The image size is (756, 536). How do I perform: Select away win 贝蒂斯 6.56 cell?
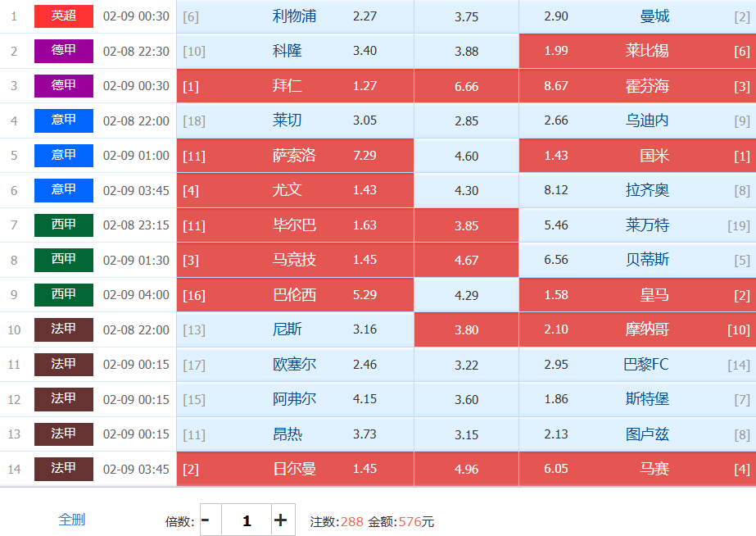coord(637,260)
